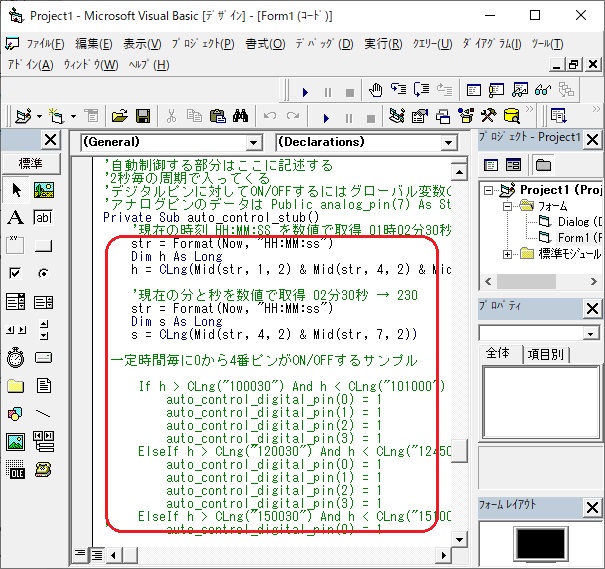Image resolution: width=605 pixels, height=569 pixels.
Task: Switch to the 項目別 properties tab
Action: (545, 354)
